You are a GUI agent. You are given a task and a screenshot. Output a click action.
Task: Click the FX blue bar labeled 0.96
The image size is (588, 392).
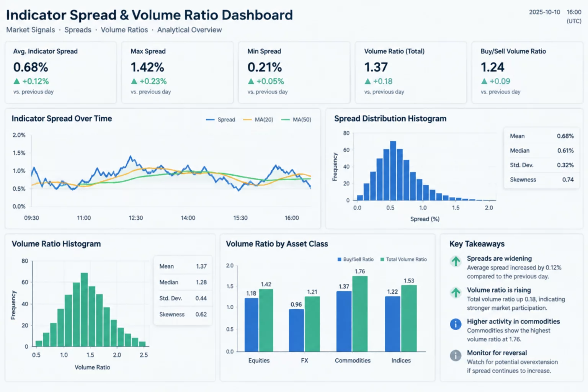pos(296,330)
